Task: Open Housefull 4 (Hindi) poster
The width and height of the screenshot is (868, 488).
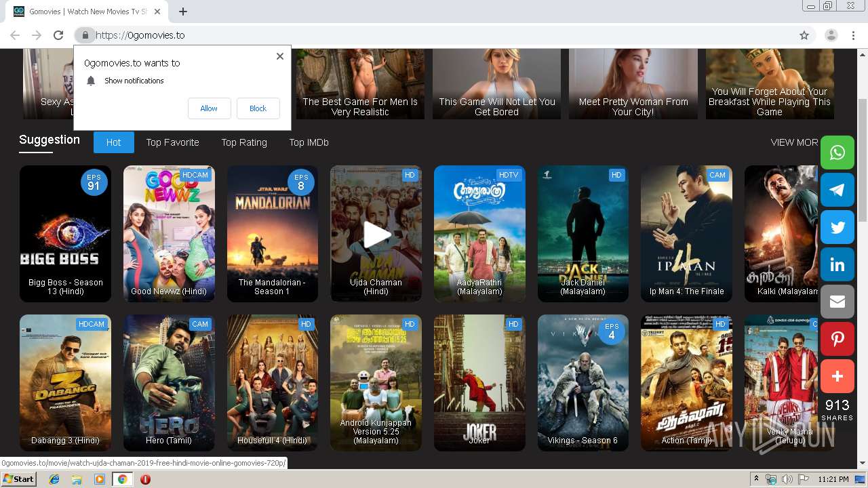Action: click(x=273, y=383)
